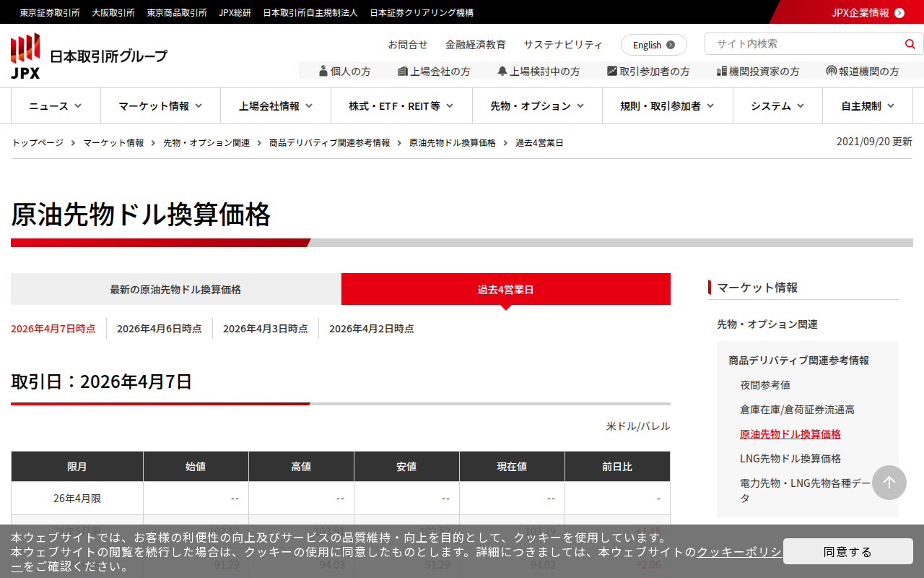
Task: Click the bell icon beside 上場検討中の方
Action: (x=502, y=71)
